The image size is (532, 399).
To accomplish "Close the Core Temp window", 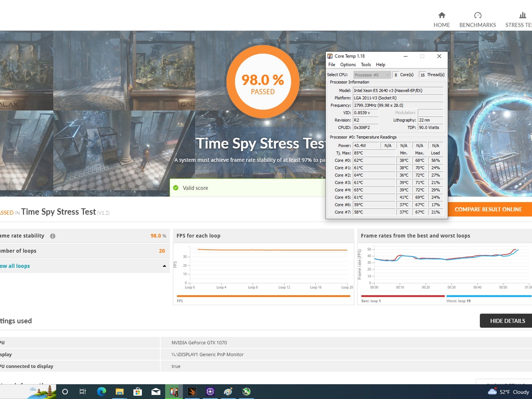I will pos(439,56).
